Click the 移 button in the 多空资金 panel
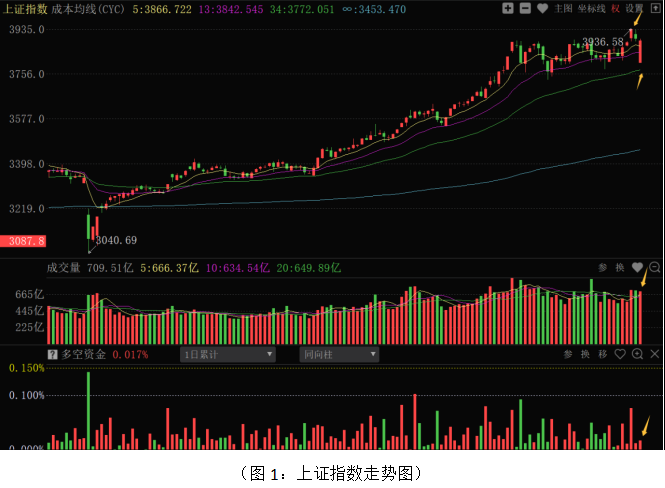Viewport: 665px width, 488px height. point(602,355)
